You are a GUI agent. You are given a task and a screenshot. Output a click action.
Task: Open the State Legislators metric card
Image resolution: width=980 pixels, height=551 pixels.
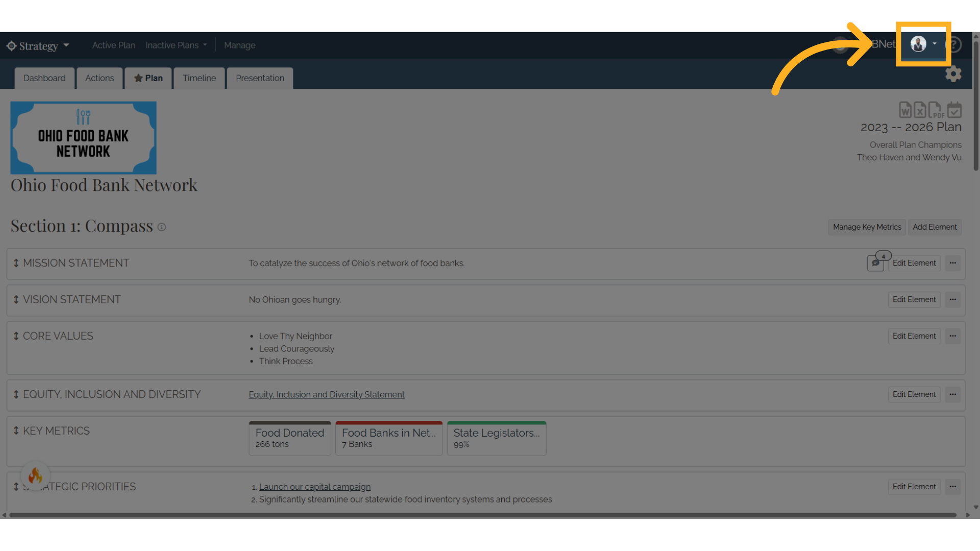click(x=497, y=438)
